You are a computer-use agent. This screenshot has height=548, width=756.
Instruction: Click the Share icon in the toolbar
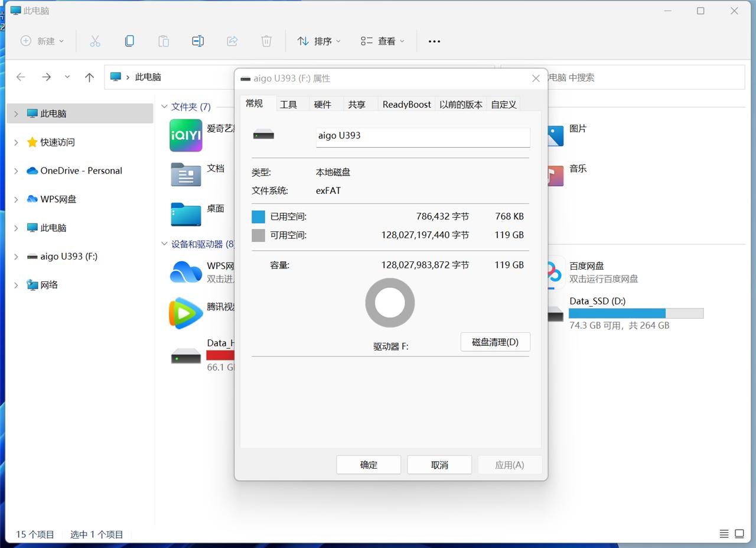point(232,41)
